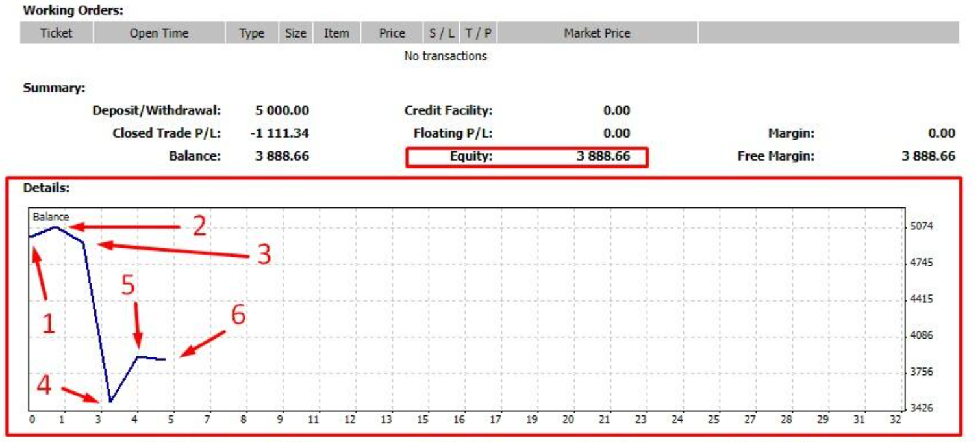Click the Size column header
This screenshot has width=980, height=442.
click(295, 33)
